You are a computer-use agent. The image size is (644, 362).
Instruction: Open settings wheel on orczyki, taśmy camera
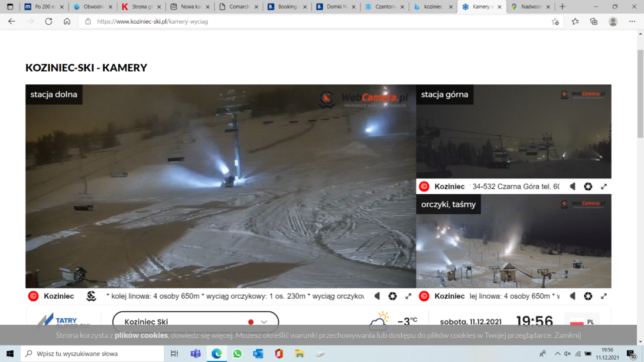[588, 296]
